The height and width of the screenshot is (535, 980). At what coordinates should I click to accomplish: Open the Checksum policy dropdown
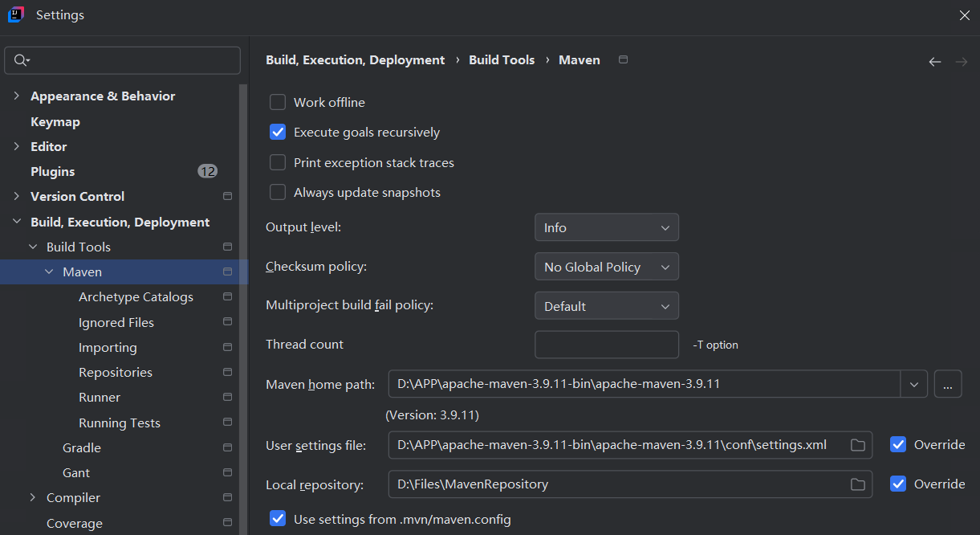click(x=606, y=267)
